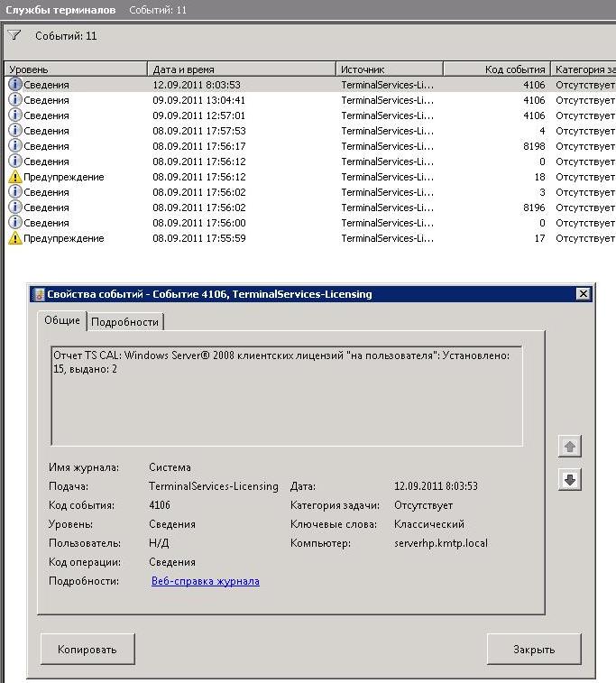Viewport: 616px width, 683px height.
Task: Open the Веб-справка журнала link
Action: tap(205, 582)
